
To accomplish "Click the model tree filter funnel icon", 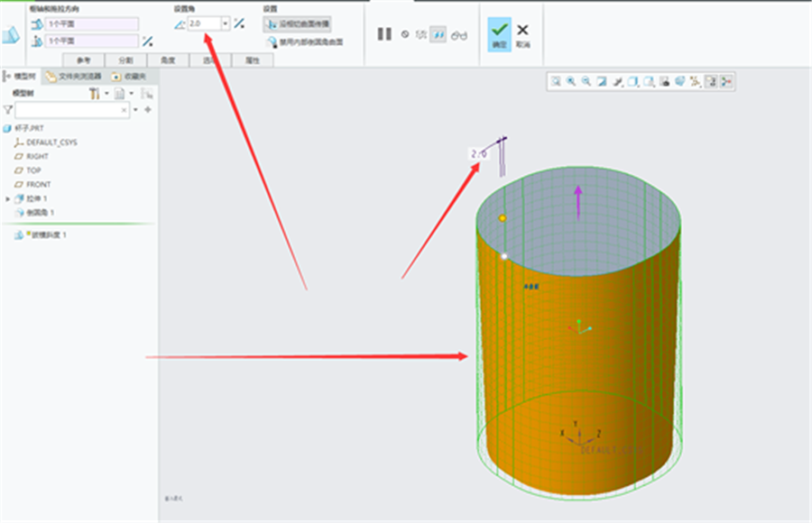I will (x=8, y=110).
